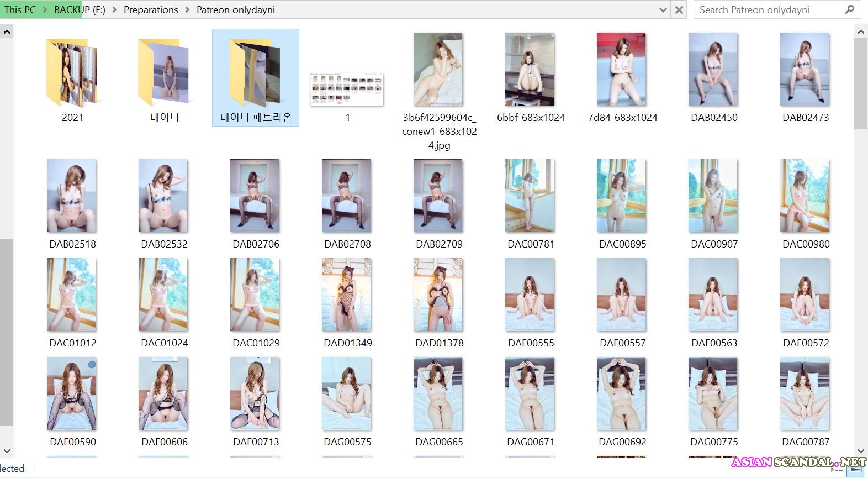The image size is (868, 478).
Task: Click the DAG00787 file name
Action: 806,442
